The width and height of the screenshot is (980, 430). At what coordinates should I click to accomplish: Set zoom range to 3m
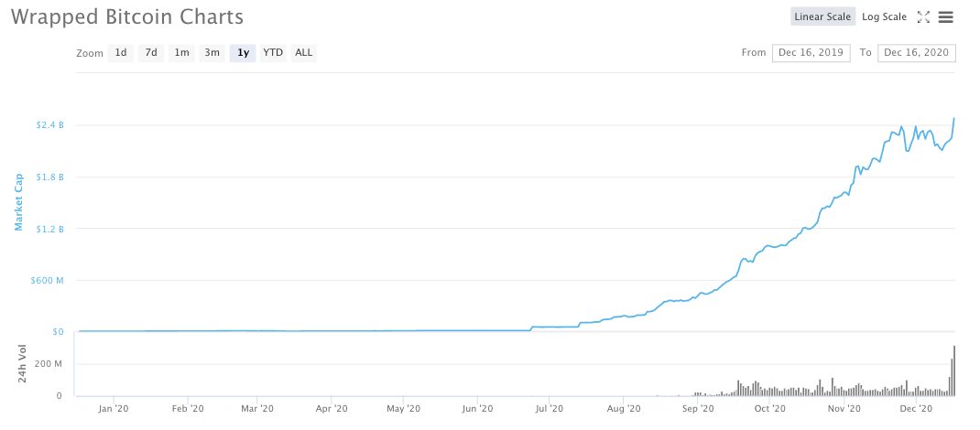(x=212, y=53)
